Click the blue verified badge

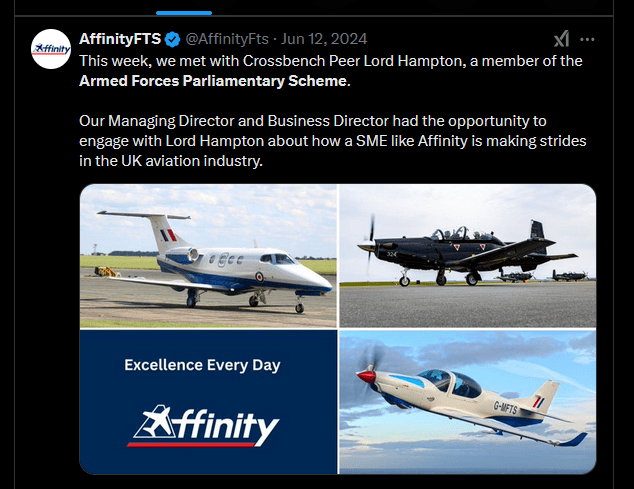tap(172, 40)
